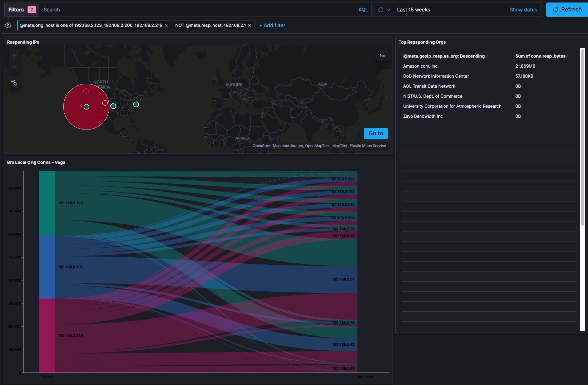This screenshot has width=588, height=385.
Task: Click destination label 192.168.2.33
Action: pos(343,229)
